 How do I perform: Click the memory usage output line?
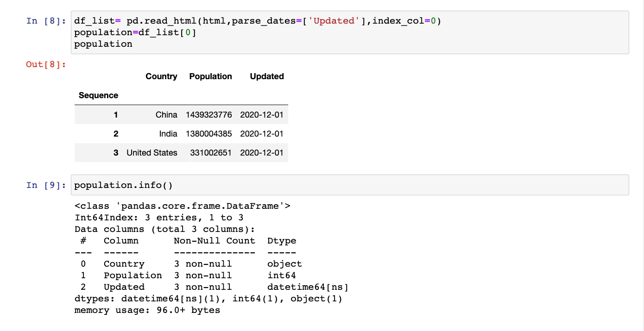[x=146, y=310]
